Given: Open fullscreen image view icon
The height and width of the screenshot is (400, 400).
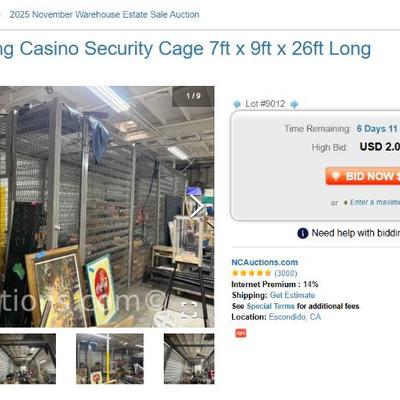Looking at the screenshot, I should tap(189, 310).
